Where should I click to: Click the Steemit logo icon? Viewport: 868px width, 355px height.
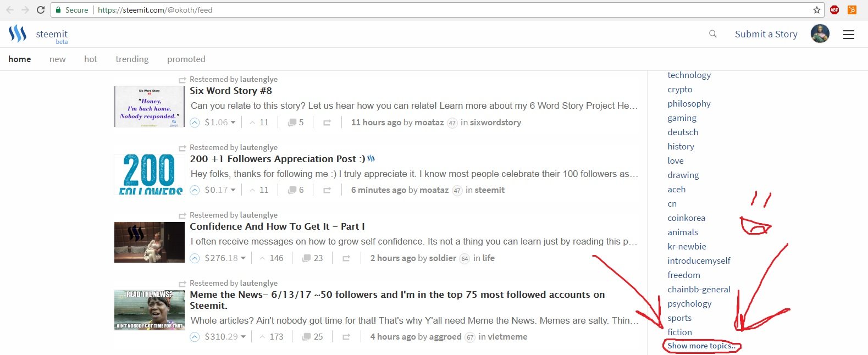[18, 34]
